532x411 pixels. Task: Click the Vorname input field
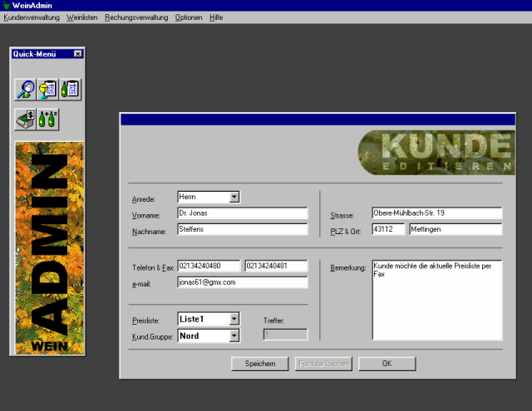pyautogui.click(x=242, y=213)
